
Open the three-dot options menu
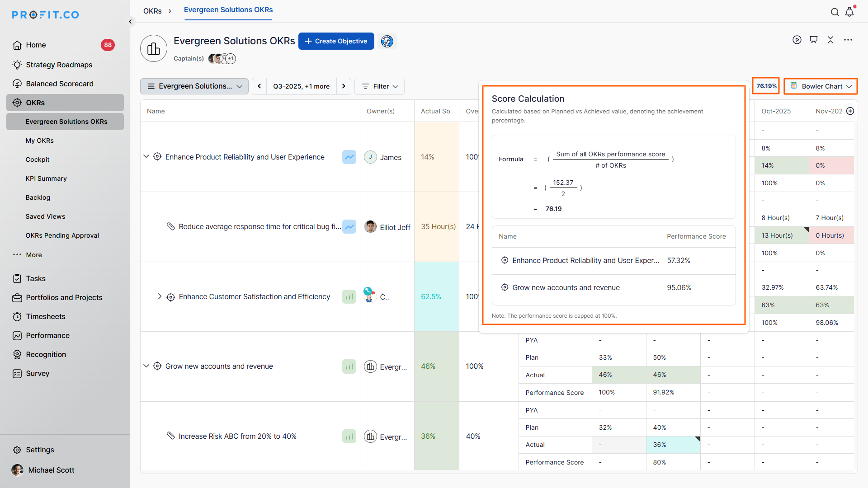[x=848, y=40]
